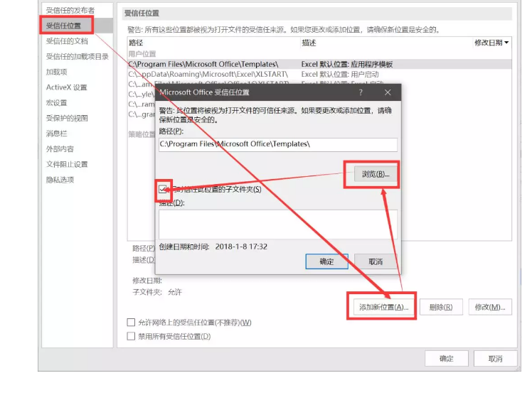The image size is (532, 395).
Task: Open 受信任的文档 settings
Action: [x=67, y=41]
